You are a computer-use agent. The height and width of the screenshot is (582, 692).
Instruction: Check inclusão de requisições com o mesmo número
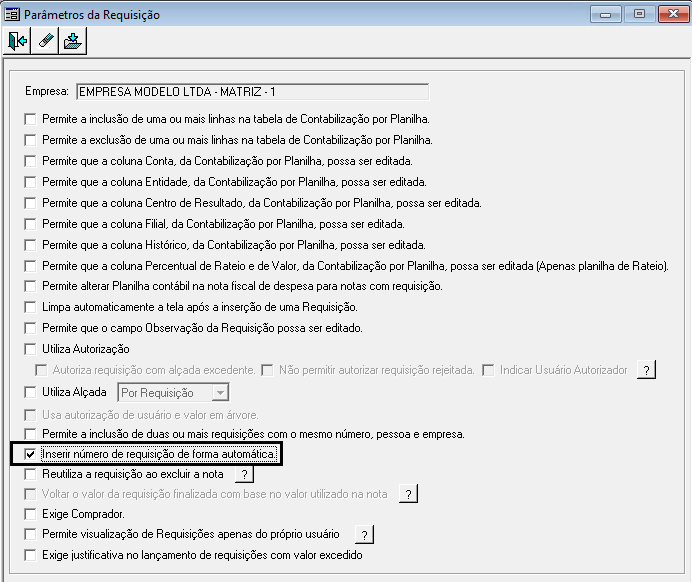coord(30,434)
